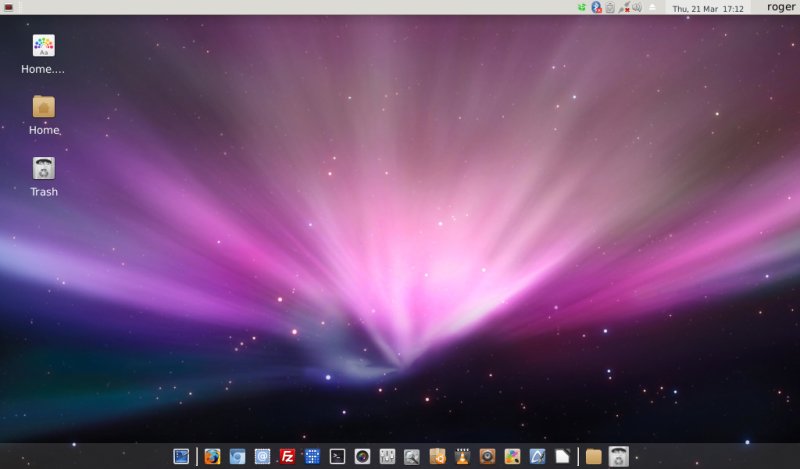
Task: Open the Chromium browser dock icon
Action: click(237, 456)
